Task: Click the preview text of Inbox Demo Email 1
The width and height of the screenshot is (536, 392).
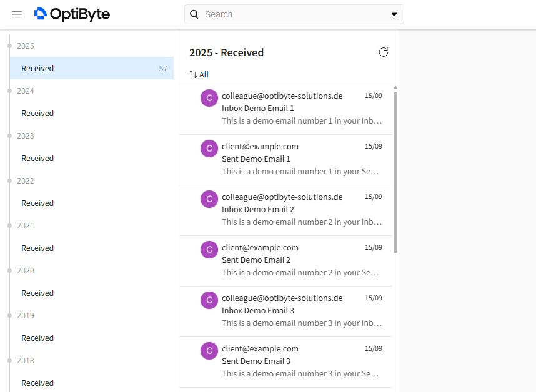Action: tap(302, 121)
